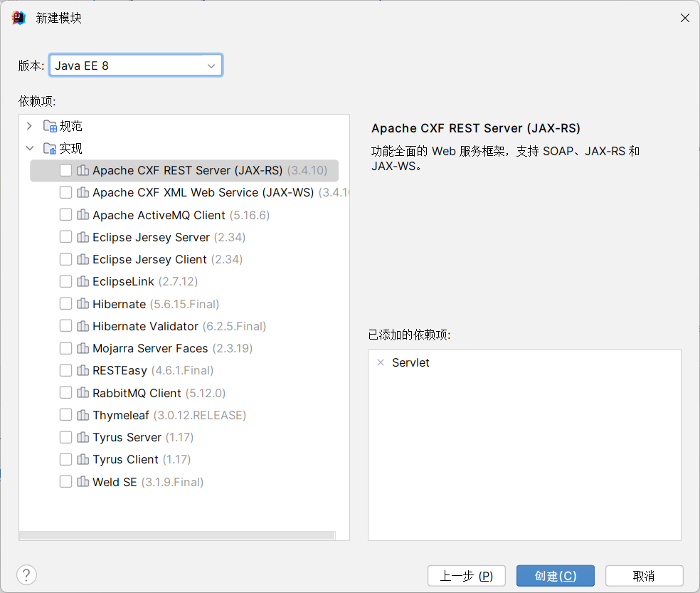Click 上一步 (P) button
The image size is (700, 593).
[467, 576]
